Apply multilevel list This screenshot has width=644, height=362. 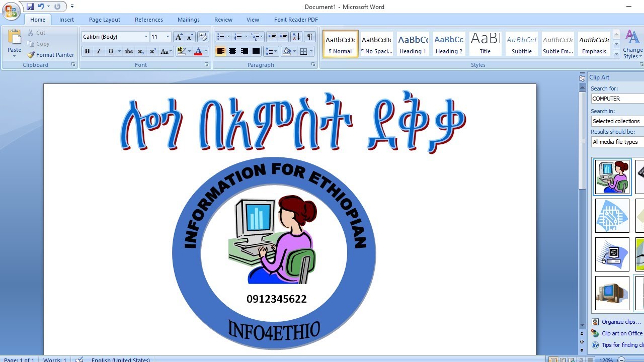tap(255, 37)
